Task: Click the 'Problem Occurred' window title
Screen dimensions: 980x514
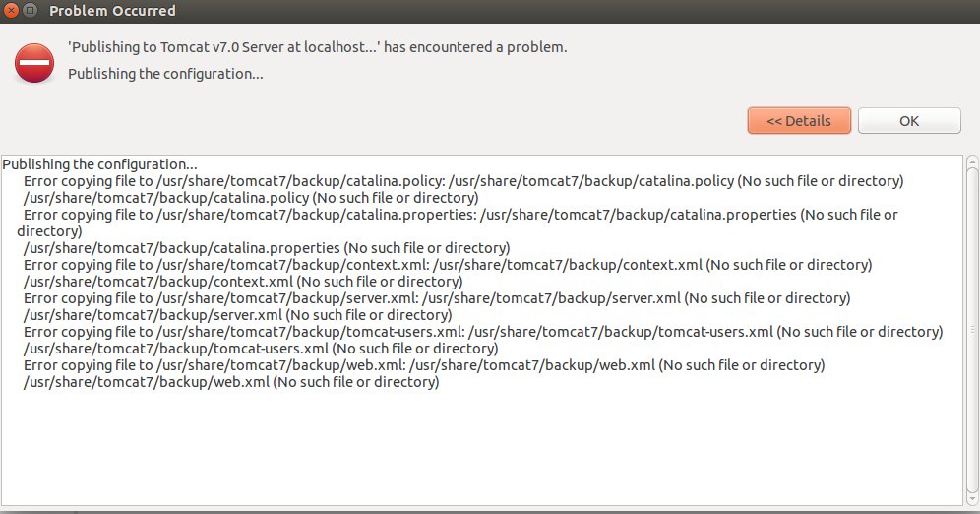Action: click(112, 11)
